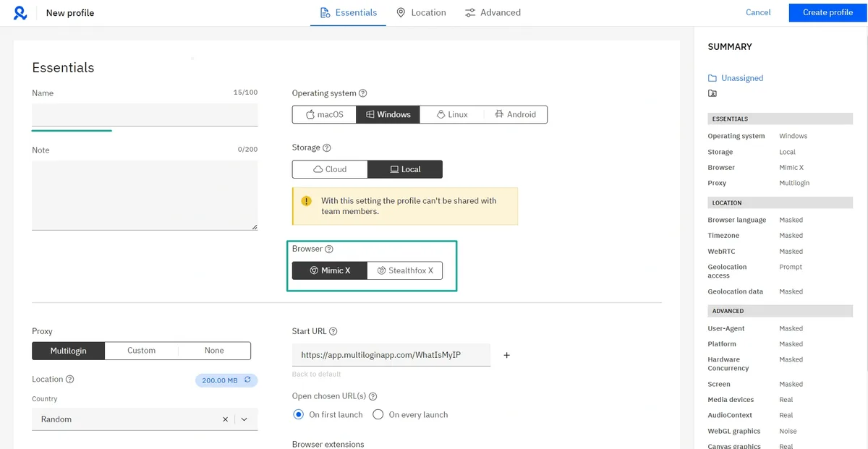The height and width of the screenshot is (449, 868).
Task: Choose Custom proxy type
Action: [141, 351]
